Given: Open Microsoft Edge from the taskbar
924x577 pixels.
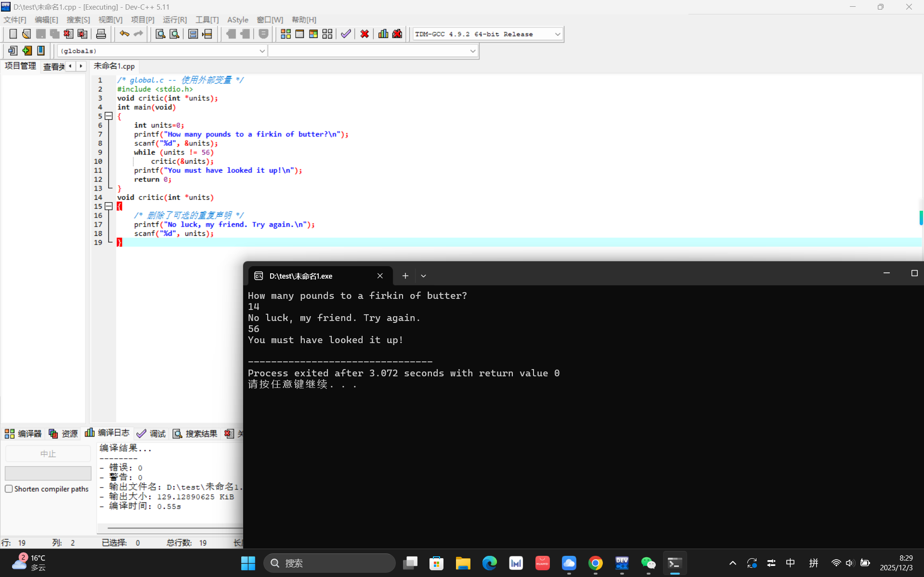Looking at the screenshot, I should [x=490, y=563].
